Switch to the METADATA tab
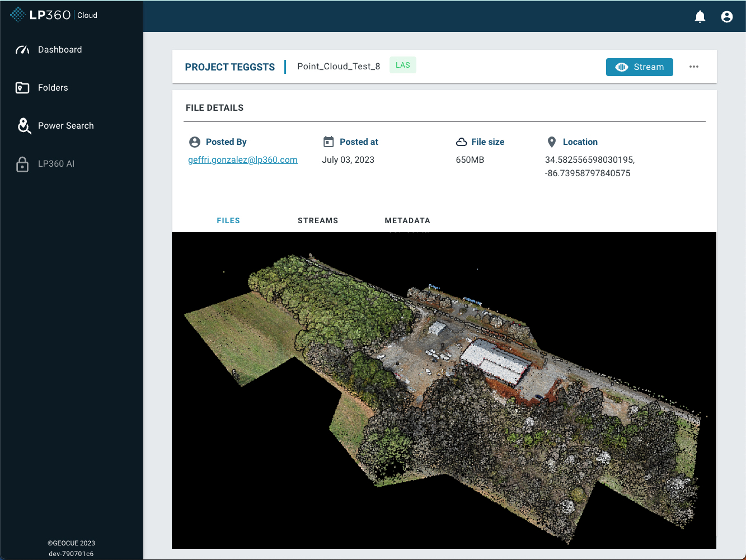 click(407, 220)
